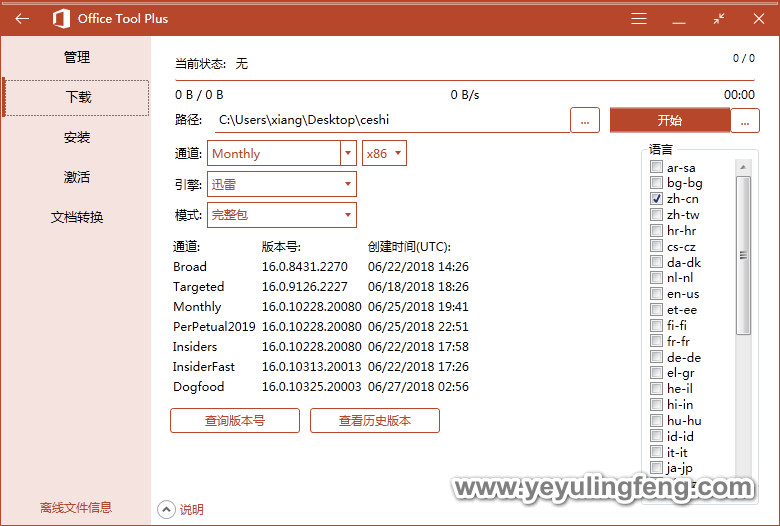Check the fr-fr language box
780x526 pixels.
[x=656, y=341]
